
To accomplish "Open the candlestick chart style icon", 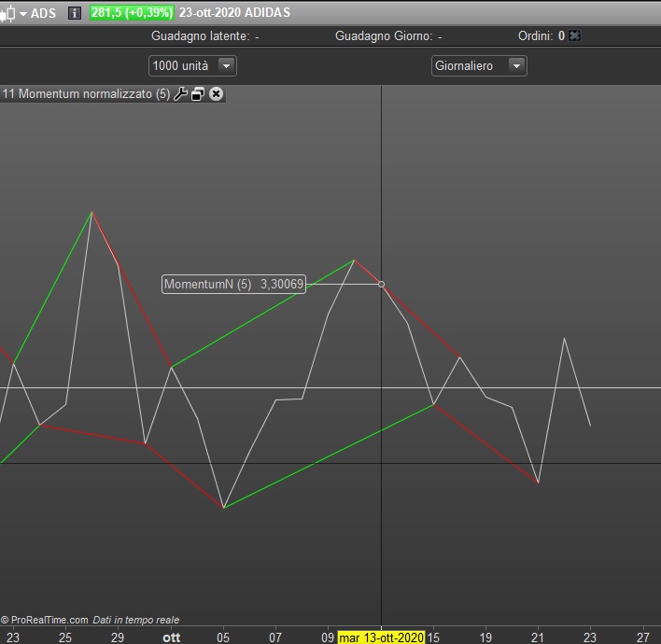I will pyautogui.click(x=7, y=13).
